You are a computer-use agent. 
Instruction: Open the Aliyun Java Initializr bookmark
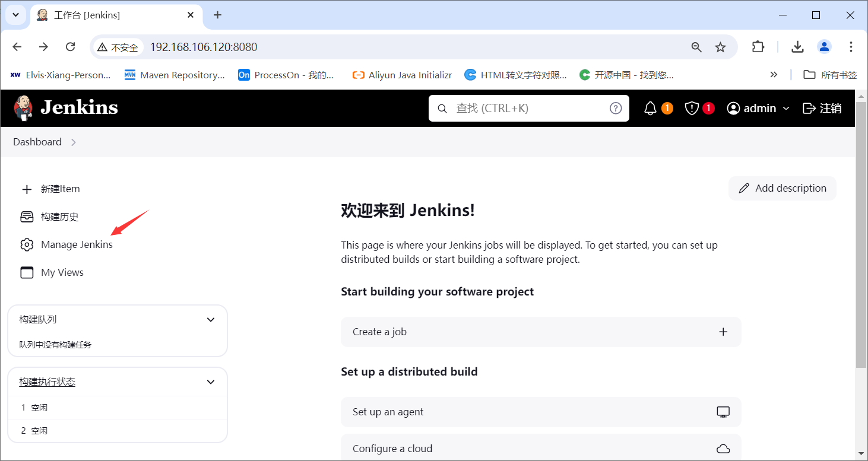[402, 75]
